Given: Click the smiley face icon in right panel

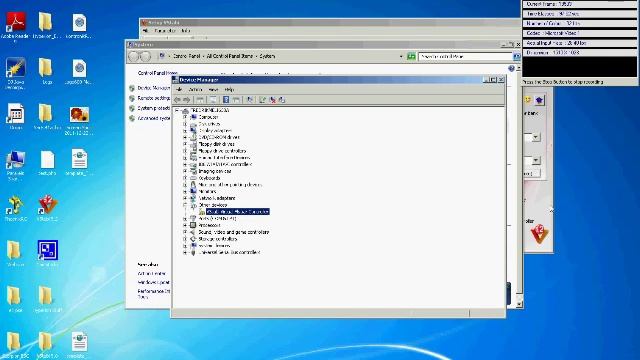Looking at the screenshot, I should pos(527,100).
